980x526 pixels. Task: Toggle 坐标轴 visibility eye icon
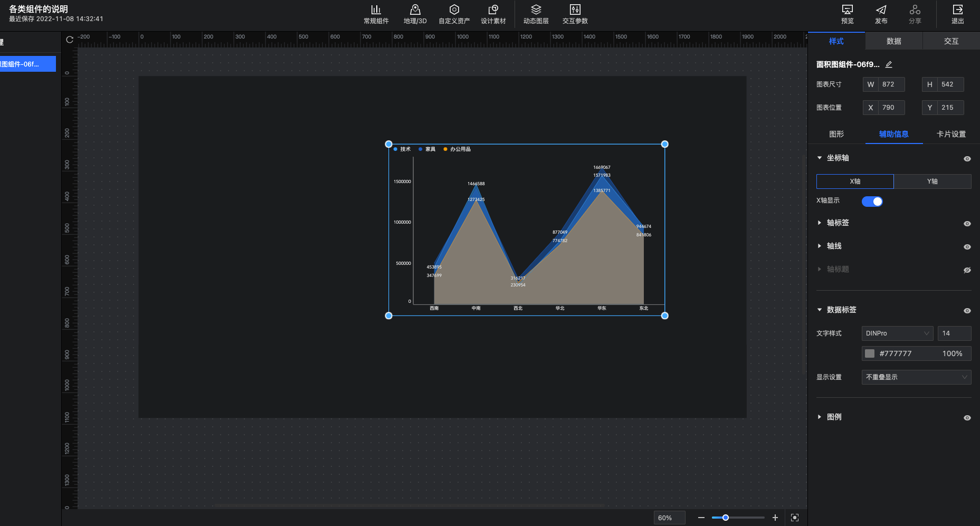click(x=967, y=158)
